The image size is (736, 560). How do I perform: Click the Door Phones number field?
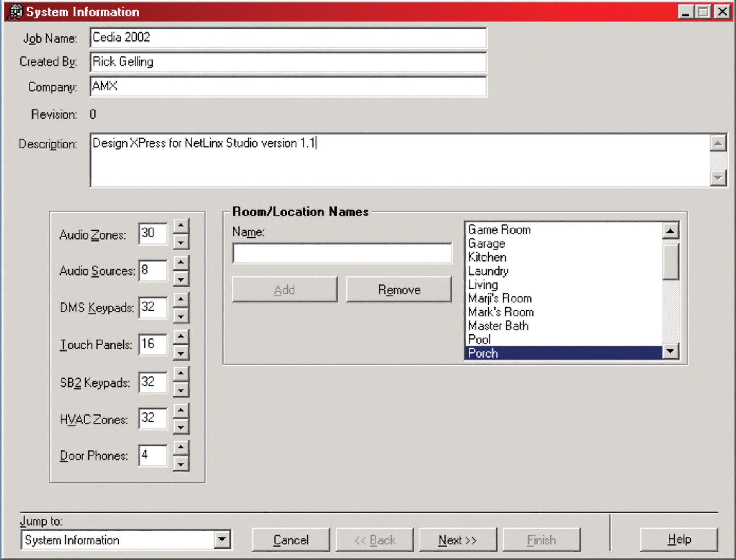coord(153,455)
